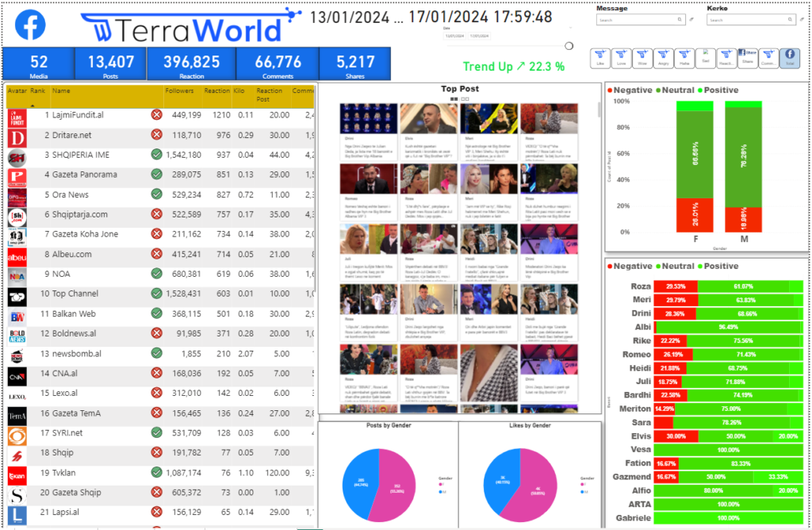
Task: Click the Top Post vertical scrollbar
Action: point(599,109)
